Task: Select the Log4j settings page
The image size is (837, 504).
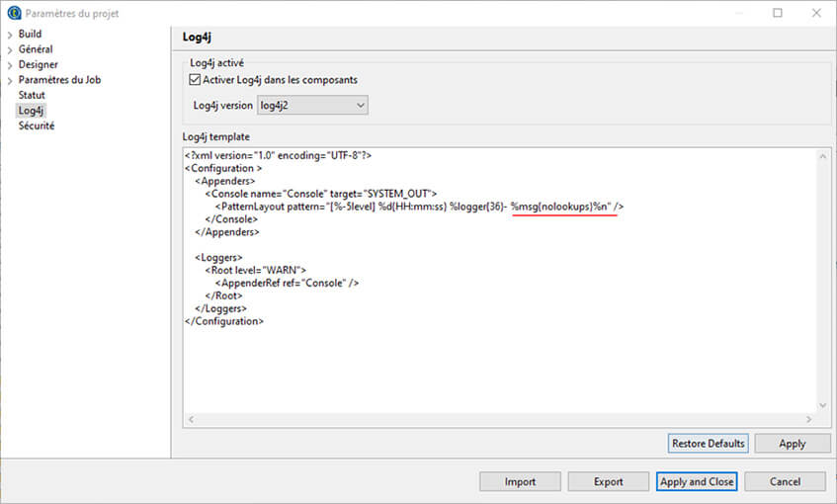Action: (31, 111)
